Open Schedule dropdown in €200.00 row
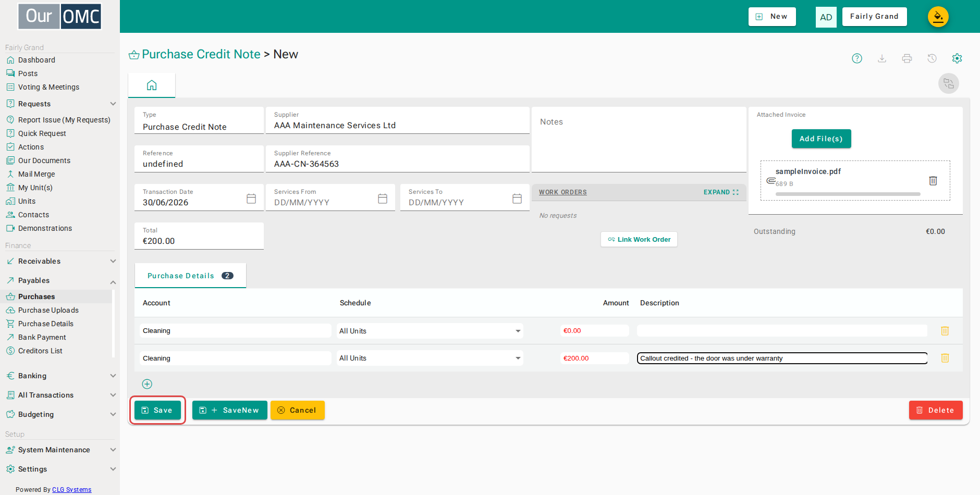The height and width of the screenshot is (495, 980). click(x=430, y=358)
